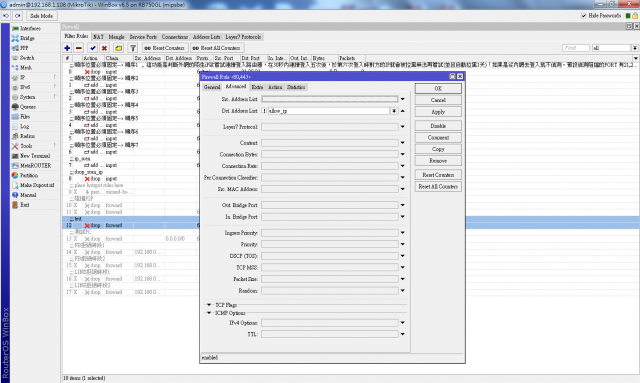Switch to Address Lists tab
The height and width of the screenshot is (383, 640).
coord(207,37)
